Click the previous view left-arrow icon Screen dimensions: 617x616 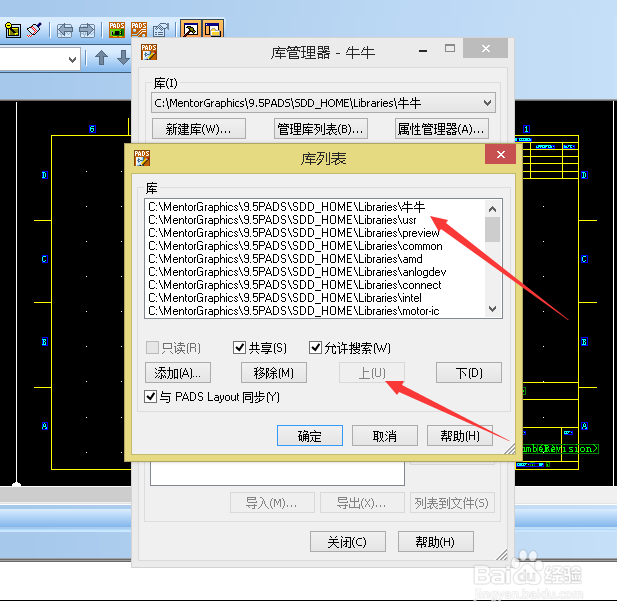point(65,30)
